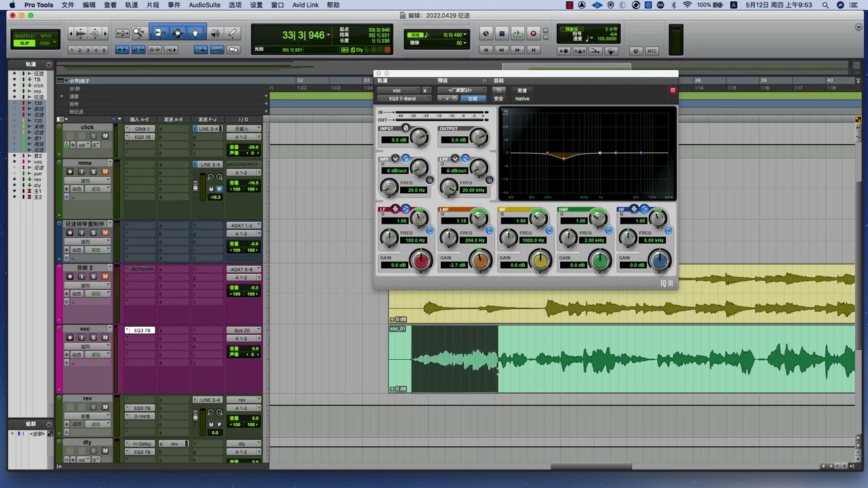Click the Stop transport button

pyautogui.click(x=502, y=33)
